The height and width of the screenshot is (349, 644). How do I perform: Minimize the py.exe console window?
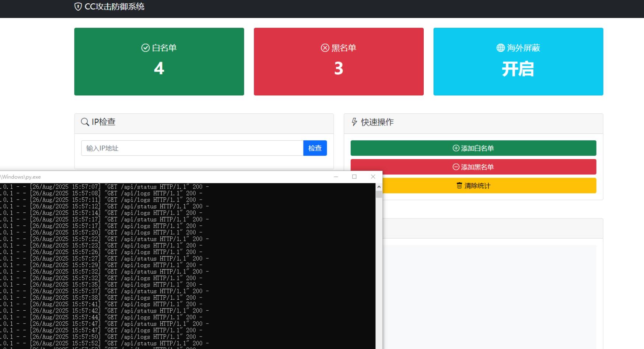[336, 177]
